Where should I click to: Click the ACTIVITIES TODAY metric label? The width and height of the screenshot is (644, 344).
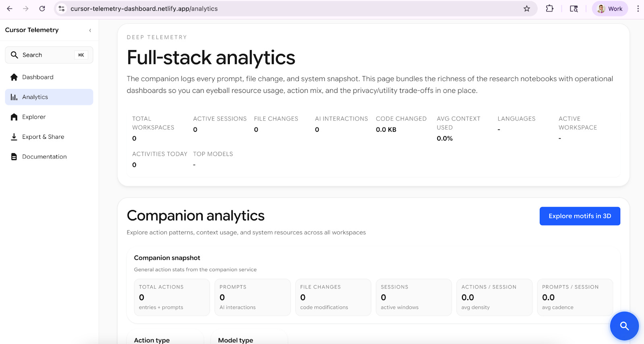[160, 154]
